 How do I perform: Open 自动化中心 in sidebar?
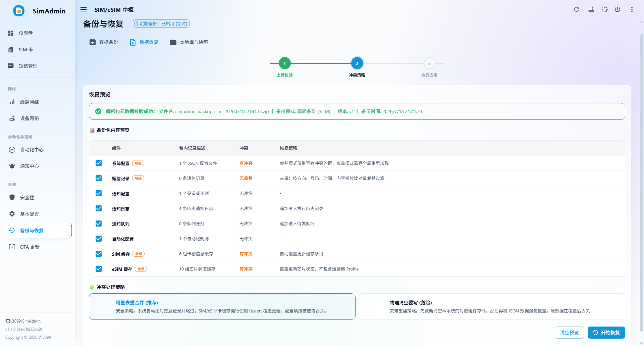pos(37,150)
